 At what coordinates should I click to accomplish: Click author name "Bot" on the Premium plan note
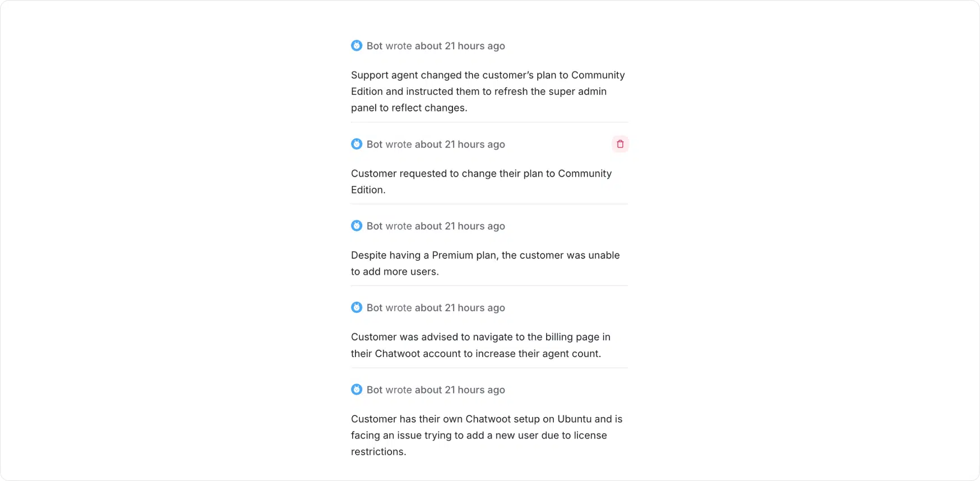375,226
